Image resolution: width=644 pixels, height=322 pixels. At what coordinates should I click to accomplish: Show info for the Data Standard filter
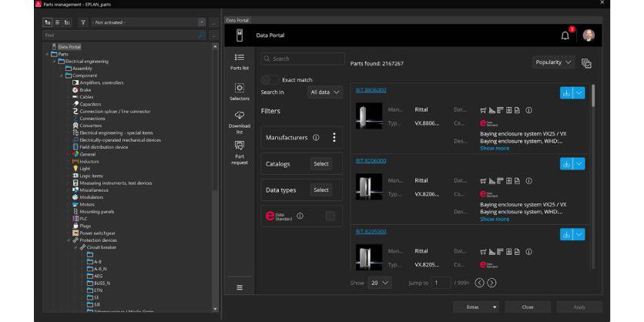pyautogui.click(x=300, y=216)
